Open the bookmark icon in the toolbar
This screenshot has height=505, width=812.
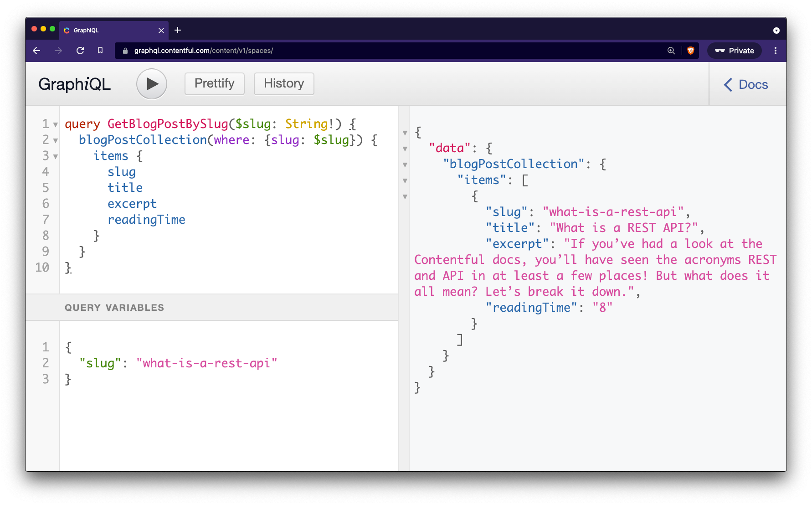tap(101, 51)
